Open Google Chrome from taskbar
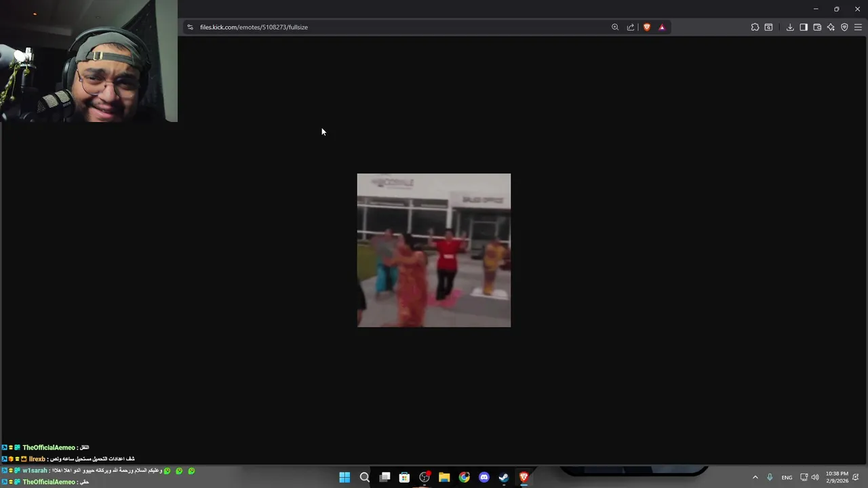 [464, 477]
